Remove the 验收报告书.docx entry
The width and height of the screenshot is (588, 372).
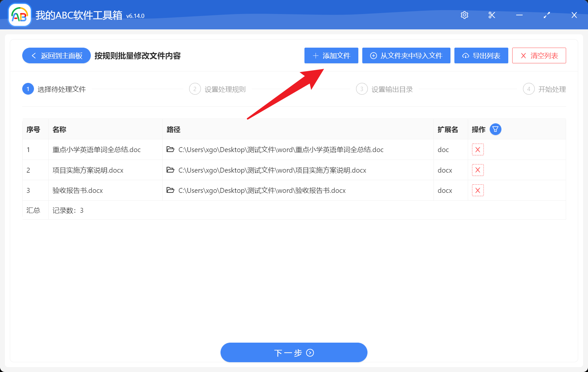click(x=478, y=191)
